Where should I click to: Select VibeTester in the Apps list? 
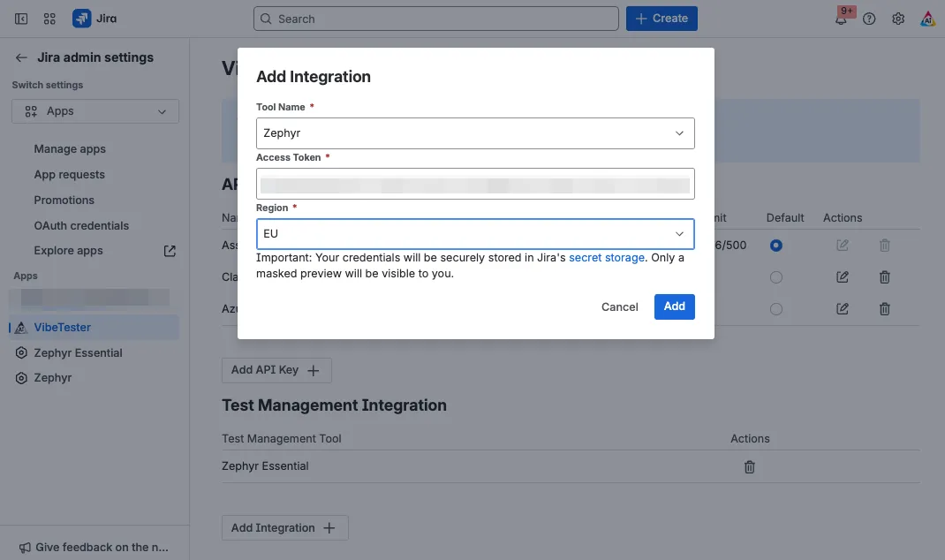(94, 328)
